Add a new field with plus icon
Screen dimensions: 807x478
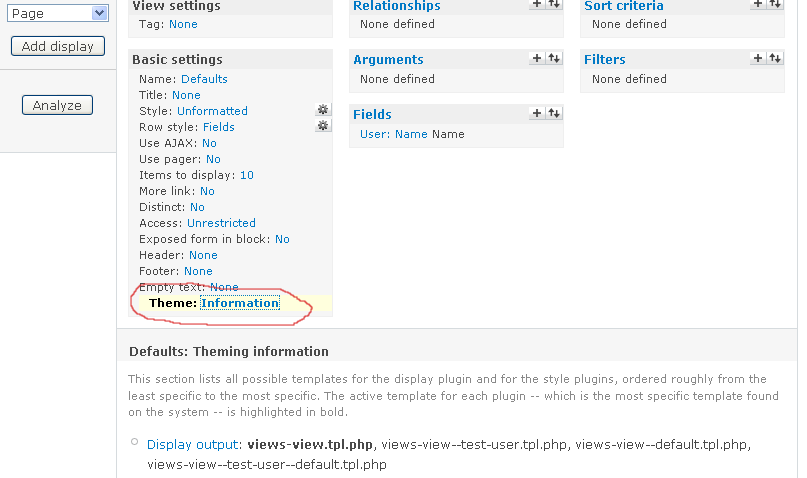537,113
